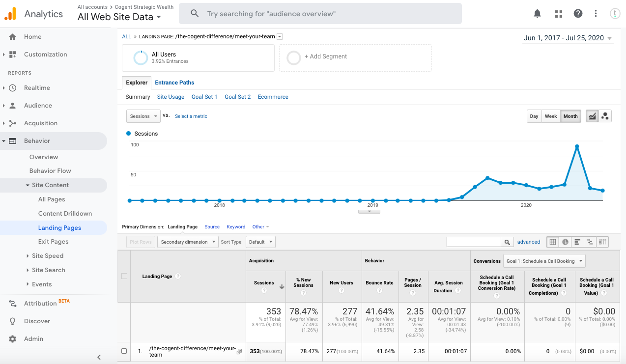The height and width of the screenshot is (364, 626).
Task: Switch to the pie chart percentage view
Action: coord(566,242)
